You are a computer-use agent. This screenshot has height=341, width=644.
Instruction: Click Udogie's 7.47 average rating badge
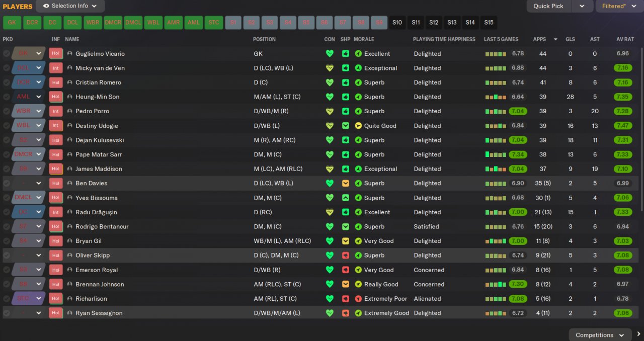[623, 126]
